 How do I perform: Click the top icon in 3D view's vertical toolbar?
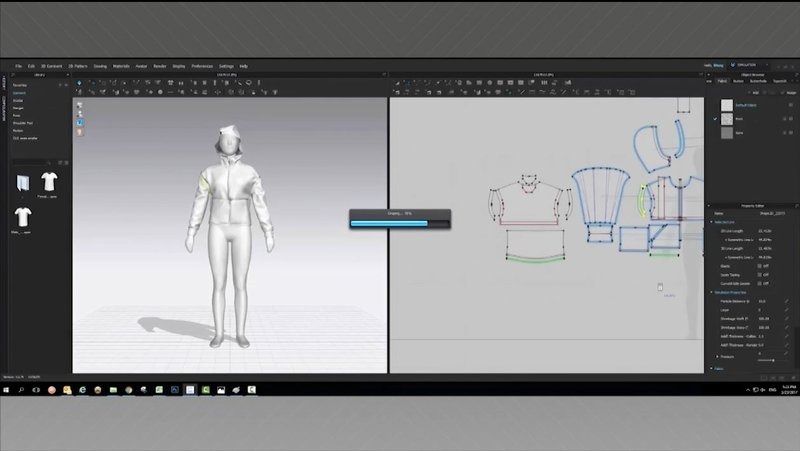tap(79, 105)
